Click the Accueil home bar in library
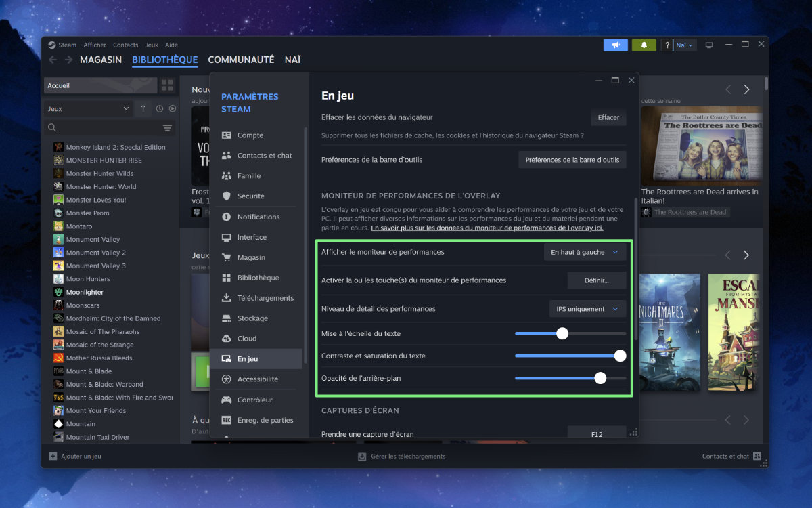812x508 pixels. point(100,85)
